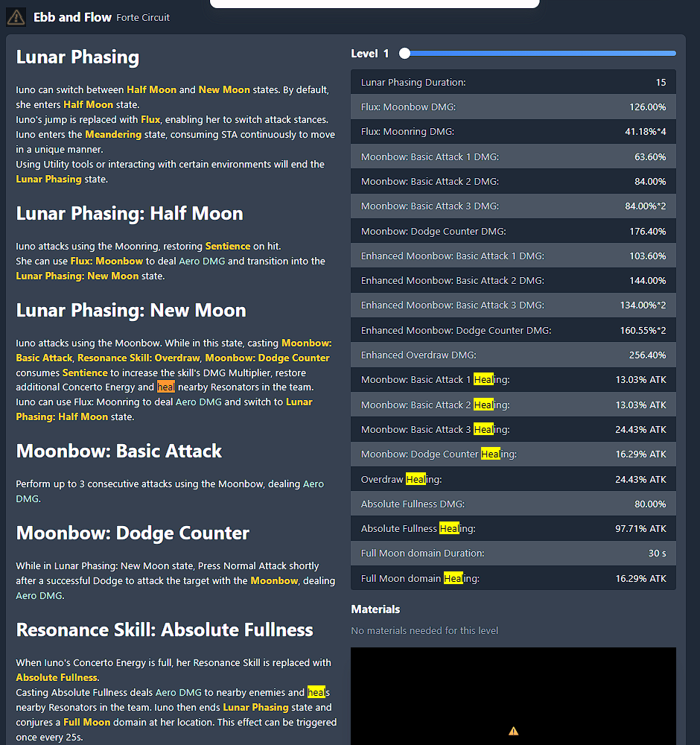Click the Moonbow: Basic Attack 1 DMG row
This screenshot has width=700, height=745.
(x=513, y=156)
